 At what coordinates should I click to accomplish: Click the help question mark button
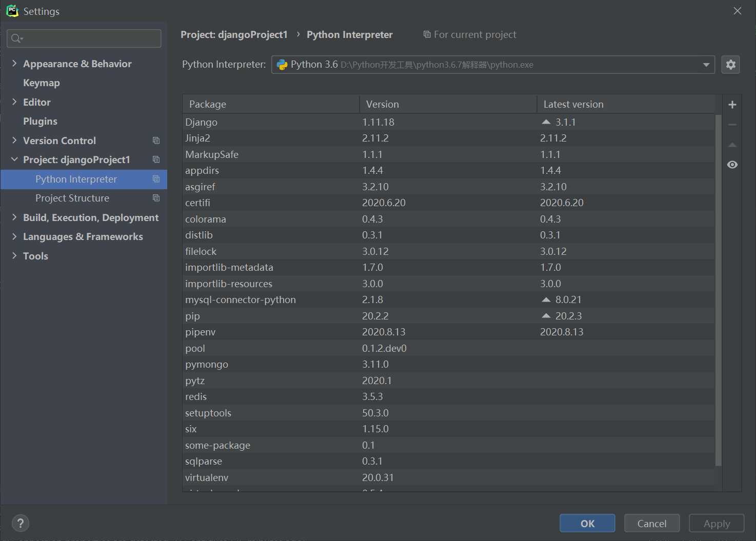click(x=21, y=523)
